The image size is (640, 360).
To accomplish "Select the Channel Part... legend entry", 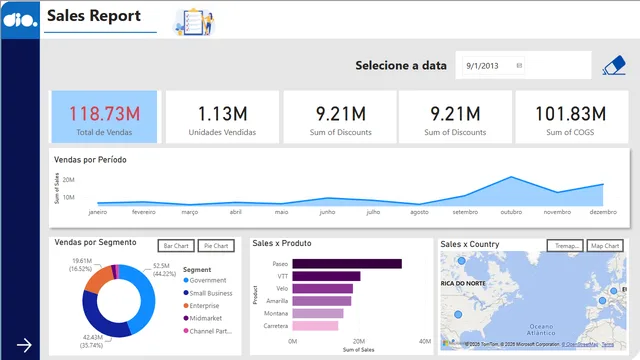I will (207, 331).
